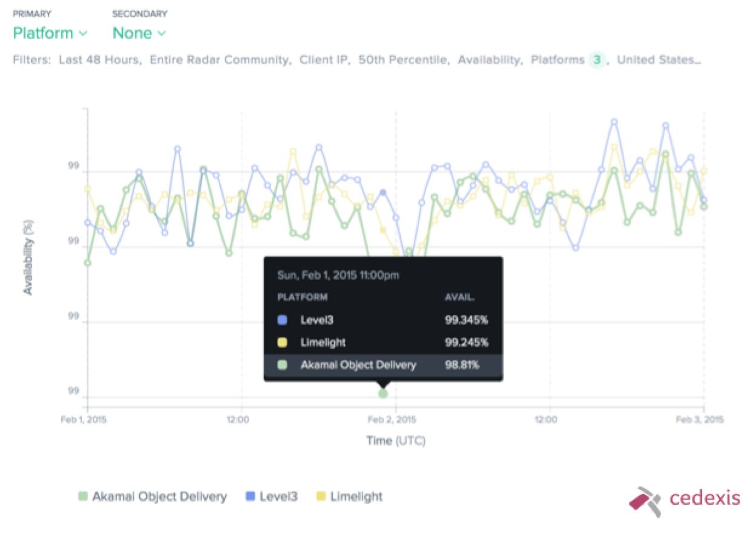This screenshot has height=535, width=756.
Task: Click the tooltip date Sun, Feb 1, 2015 11:00pm
Action: click(338, 275)
